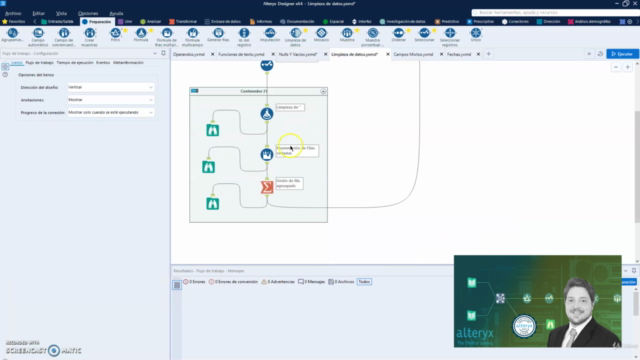Show the hidden workflow tabs via the overflow chevron
This screenshot has height=360, width=640.
589,54
